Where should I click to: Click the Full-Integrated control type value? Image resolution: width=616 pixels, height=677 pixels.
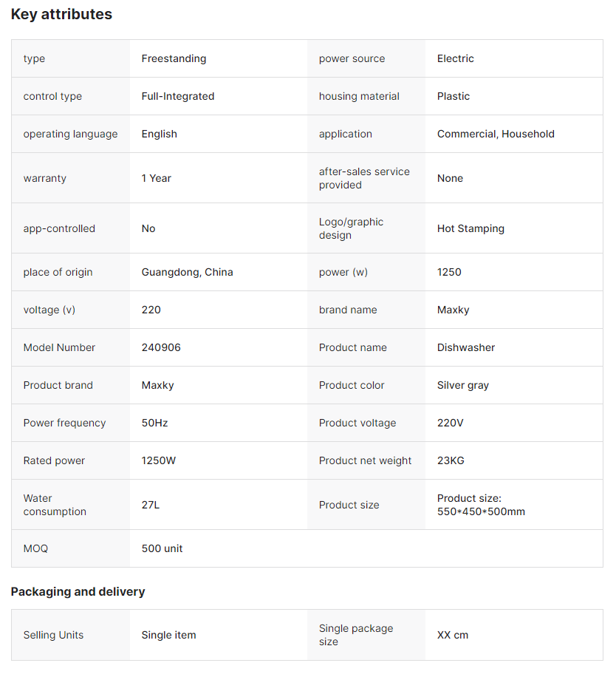click(x=177, y=96)
